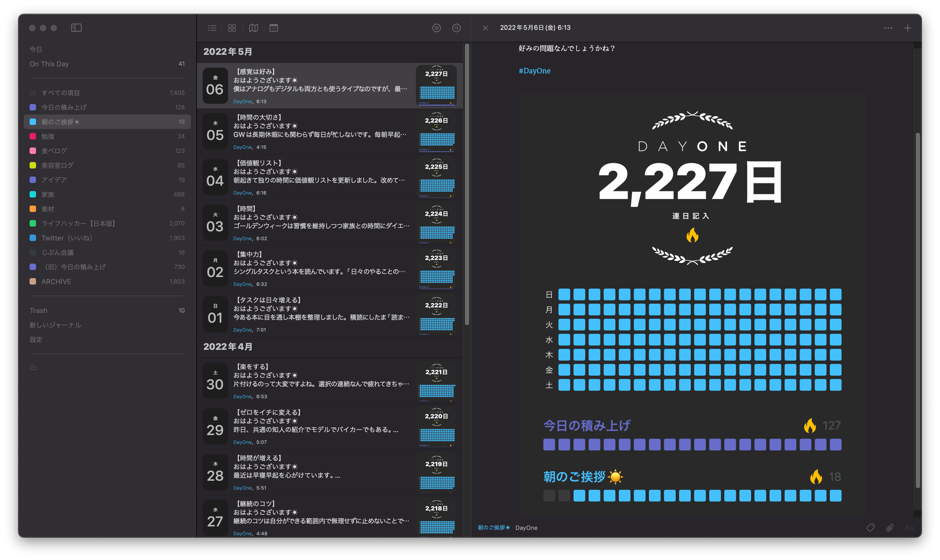Open the アイデア journal

(107, 180)
